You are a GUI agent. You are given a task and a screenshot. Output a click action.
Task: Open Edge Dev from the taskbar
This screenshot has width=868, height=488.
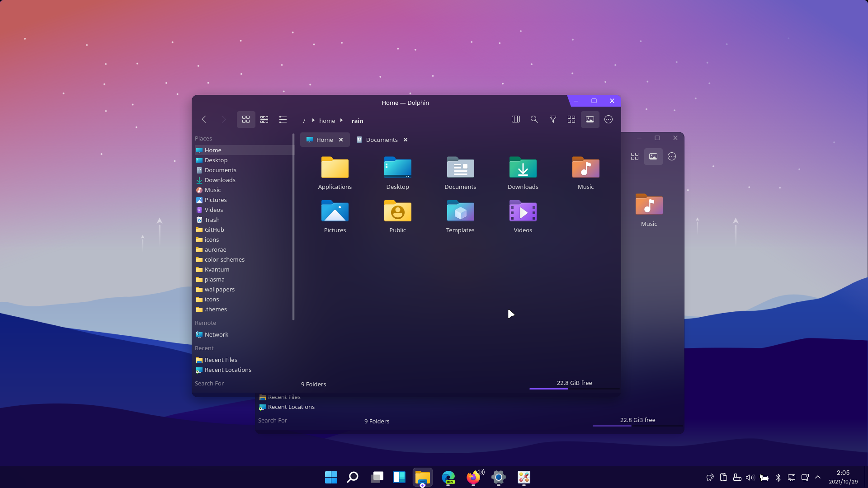coord(448,477)
